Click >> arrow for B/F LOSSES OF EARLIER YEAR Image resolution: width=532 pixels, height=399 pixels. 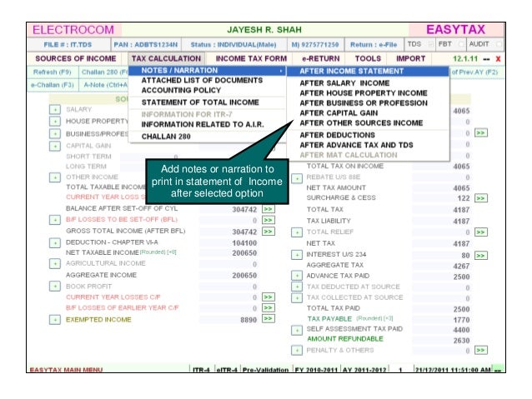coord(268,308)
